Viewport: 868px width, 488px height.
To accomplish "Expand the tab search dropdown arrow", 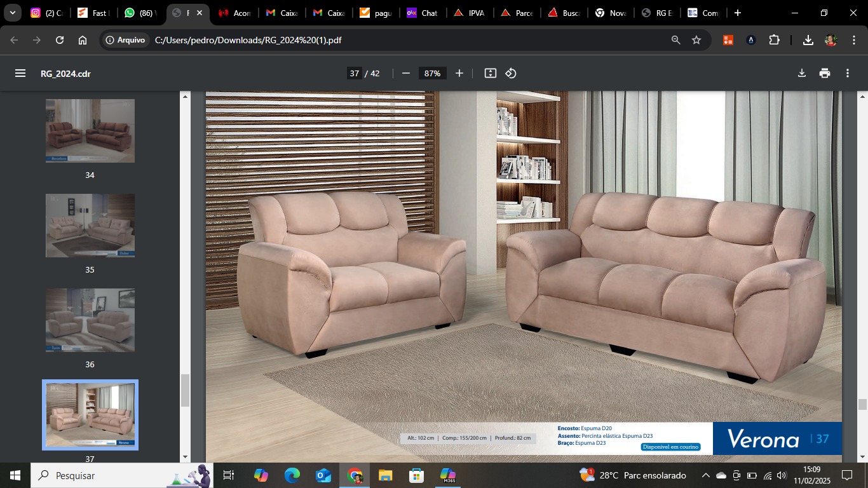I will 12,13.
